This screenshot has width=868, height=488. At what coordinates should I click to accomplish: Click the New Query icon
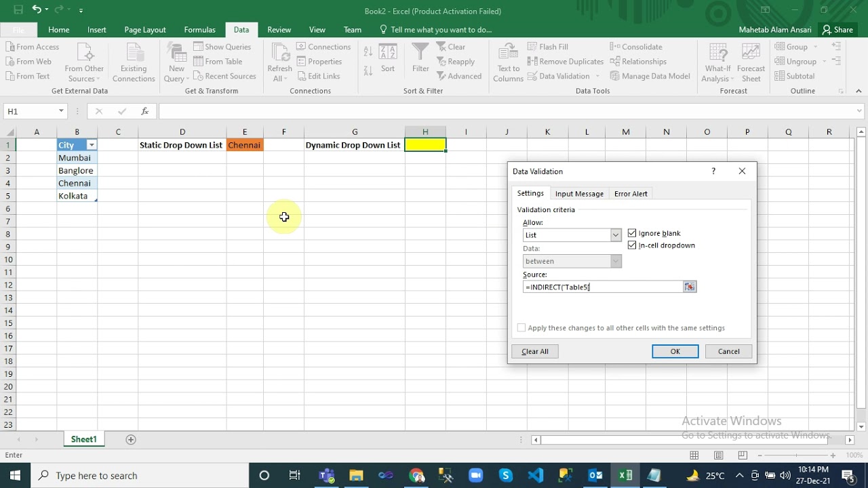pyautogui.click(x=176, y=62)
